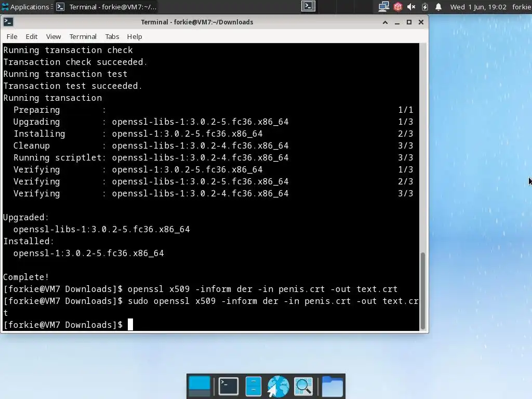Toggle the muted volume icon
Viewport: 532px width, 399px height.
pos(411,7)
